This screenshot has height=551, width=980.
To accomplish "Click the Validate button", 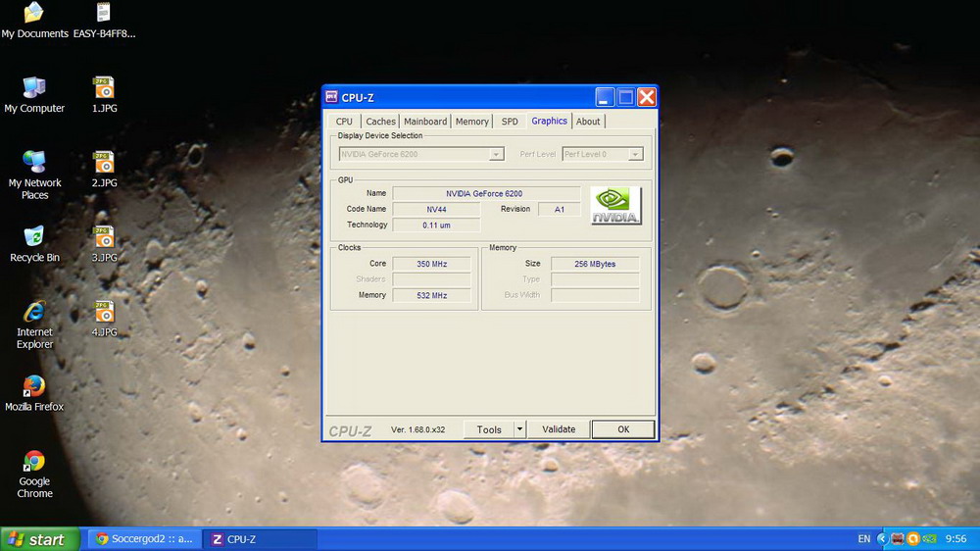I will 559,429.
